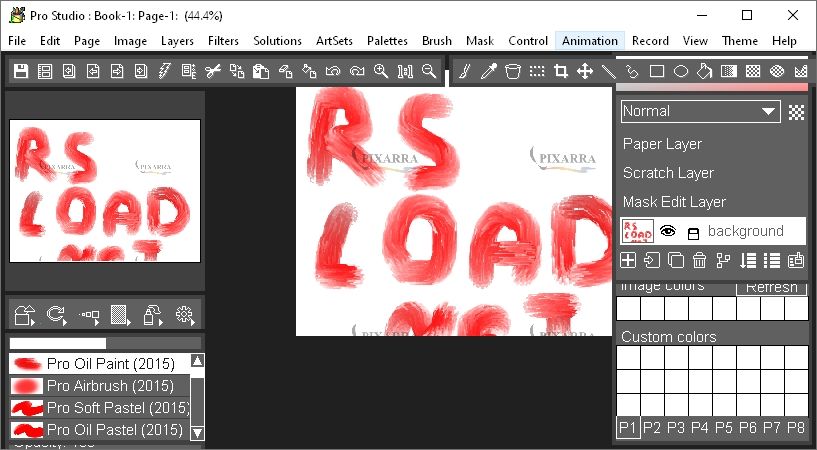Viewport: 817px width, 450px height.
Task: Click the Zoom Out magnifier icon
Action: point(429,71)
